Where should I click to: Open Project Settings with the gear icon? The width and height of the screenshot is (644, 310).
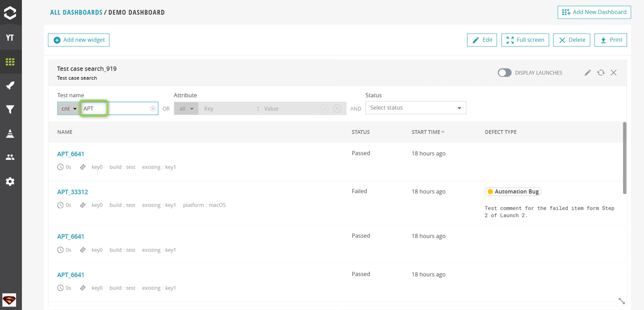(11, 181)
